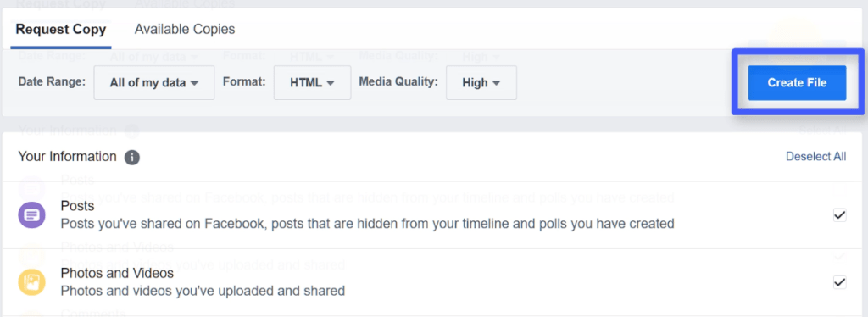This screenshot has height=317, width=868.
Task: Click the yellow Photos and Videos icon
Action: (x=32, y=282)
